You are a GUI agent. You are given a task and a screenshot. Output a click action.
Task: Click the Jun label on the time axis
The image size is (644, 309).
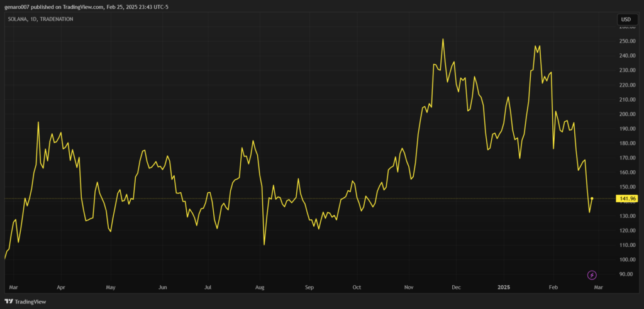click(162, 288)
